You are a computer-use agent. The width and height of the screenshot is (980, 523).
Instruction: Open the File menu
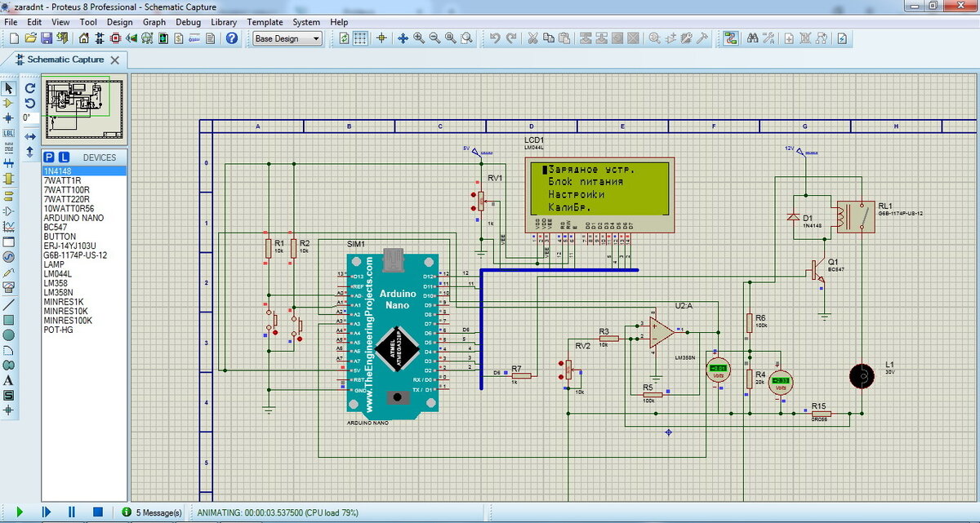click(11, 22)
